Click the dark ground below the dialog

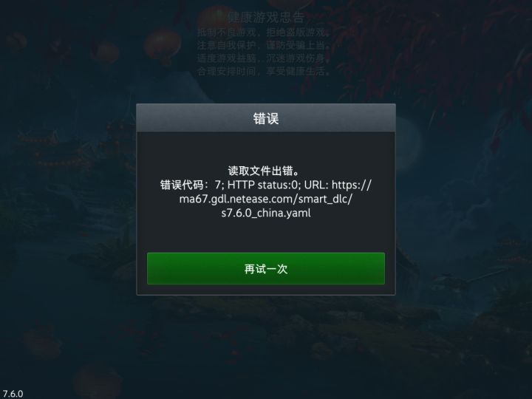coord(266,339)
